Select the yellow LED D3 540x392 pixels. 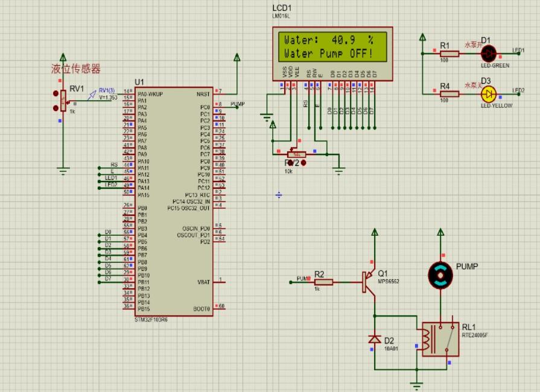point(488,93)
